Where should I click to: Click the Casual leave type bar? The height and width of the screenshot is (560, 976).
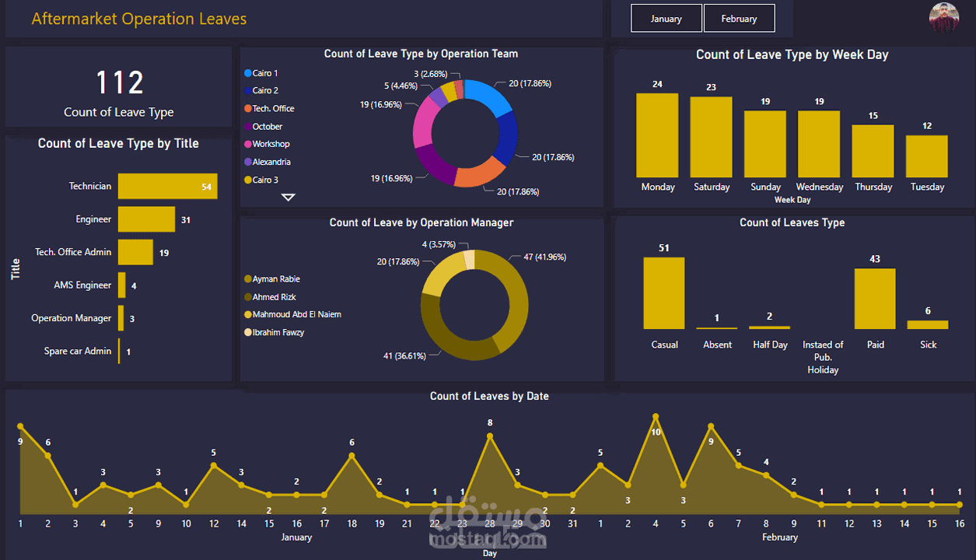(664, 293)
